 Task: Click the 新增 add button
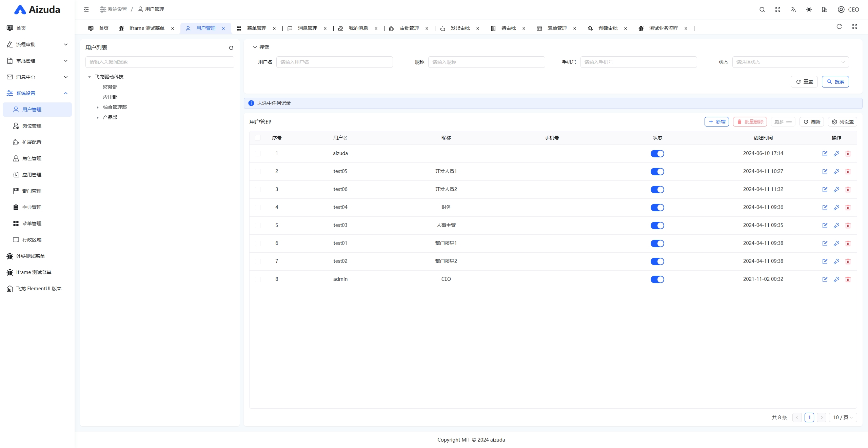tap(717, 122)
